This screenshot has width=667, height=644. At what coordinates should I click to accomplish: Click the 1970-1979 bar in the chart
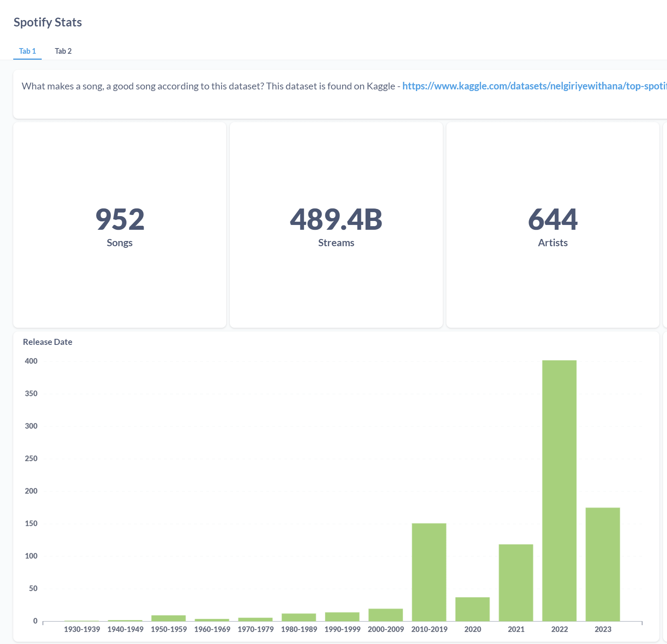pos(255,619)
